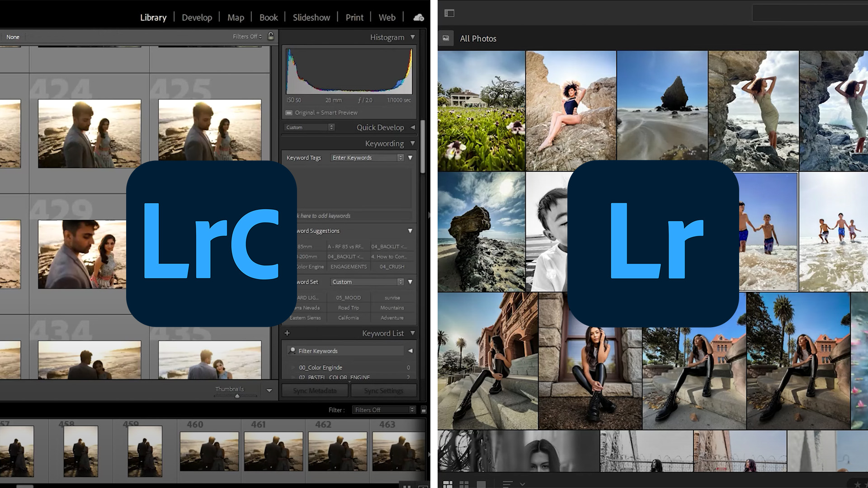The height and width of the screenshot is (488, 868).
Task: Select the grid view icon in Lightroom
Action: pyautogui.click(x=448, y=484)
